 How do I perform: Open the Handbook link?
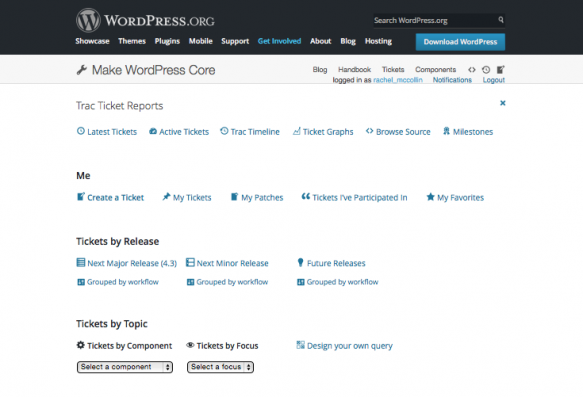click(354, 70)
